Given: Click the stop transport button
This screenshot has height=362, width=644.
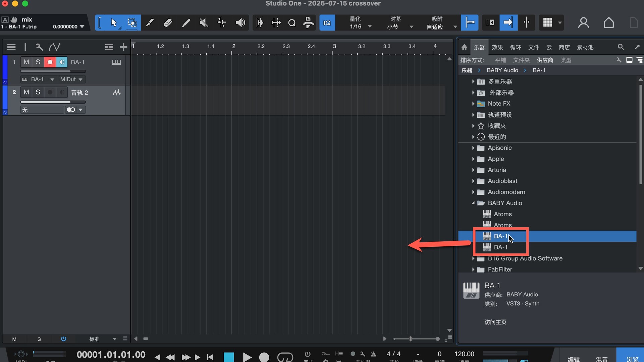Looking at the screenshot, I should pos(229,357).
